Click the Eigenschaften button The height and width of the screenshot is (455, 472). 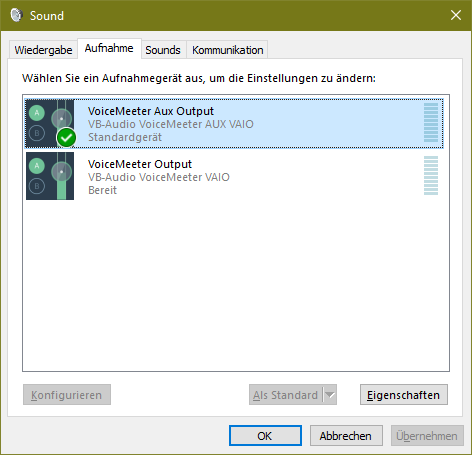coord(404,395)
